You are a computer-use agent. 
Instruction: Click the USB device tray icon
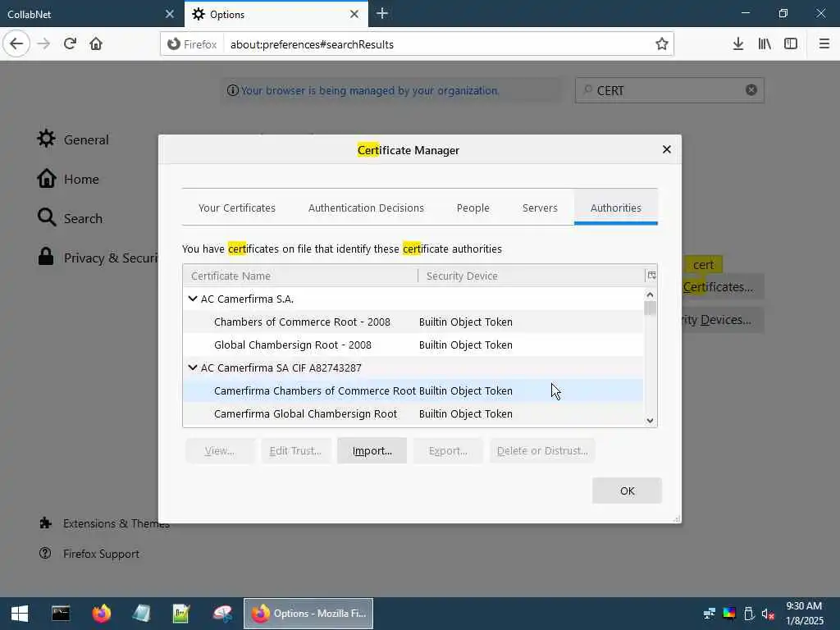pos(749,614)
